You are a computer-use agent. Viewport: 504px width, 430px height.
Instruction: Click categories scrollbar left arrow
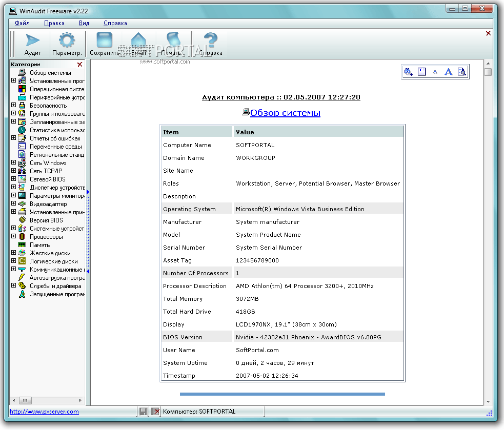[x=13, y=400]
